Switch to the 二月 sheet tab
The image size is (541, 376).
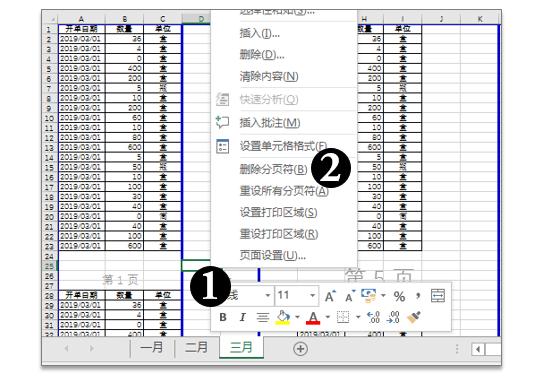(196, 347)
